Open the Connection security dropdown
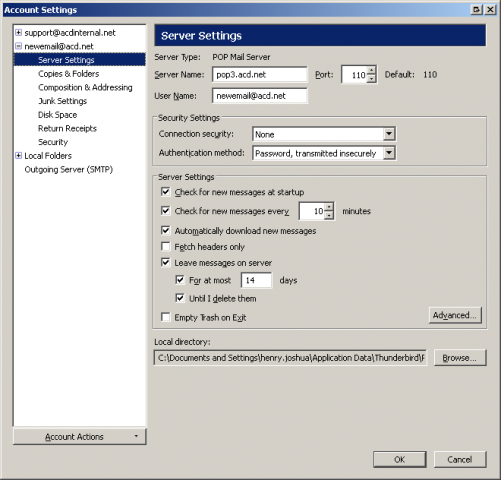 pyautogui.click(x=389, y=134)
